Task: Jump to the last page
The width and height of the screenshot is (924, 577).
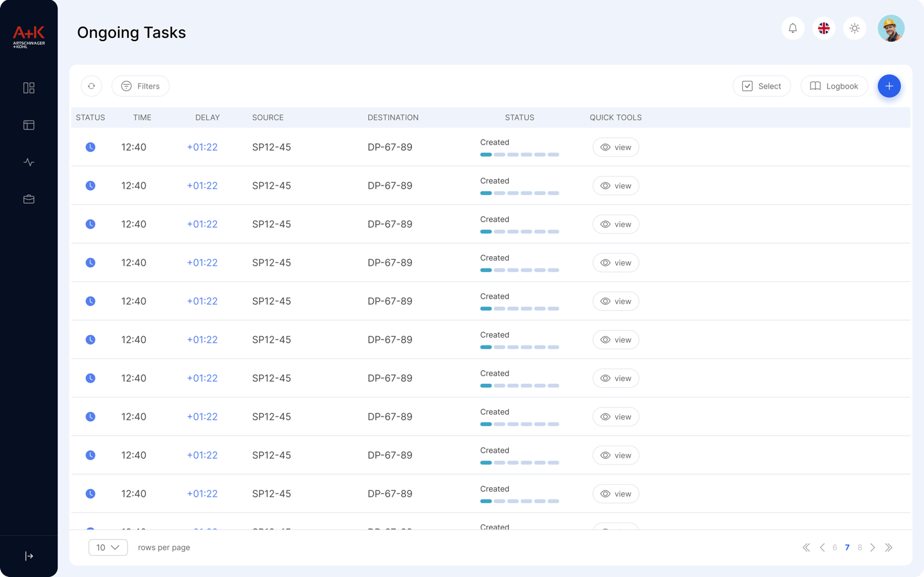Action: tap(889, 547)
